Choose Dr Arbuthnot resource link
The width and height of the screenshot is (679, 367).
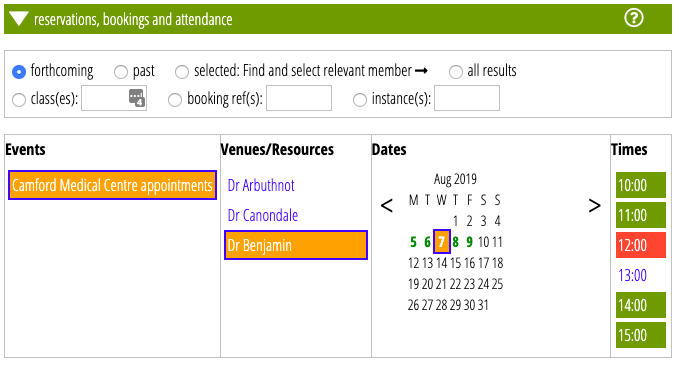[261, 185]
